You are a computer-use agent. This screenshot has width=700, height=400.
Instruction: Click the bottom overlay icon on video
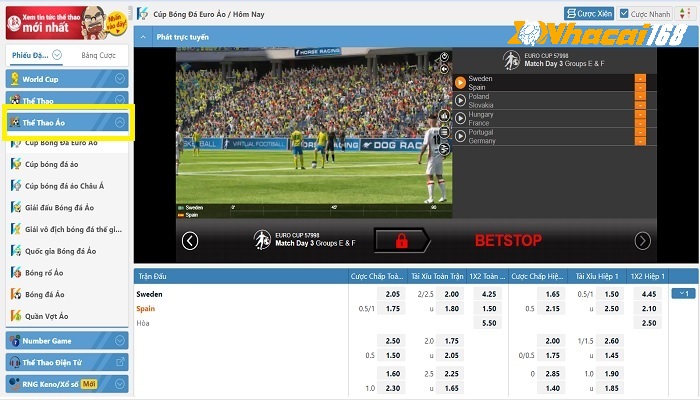[x=444, y=149]
